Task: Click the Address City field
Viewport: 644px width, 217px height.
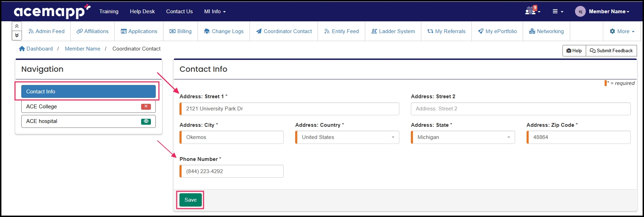Action: click(231, 137)
